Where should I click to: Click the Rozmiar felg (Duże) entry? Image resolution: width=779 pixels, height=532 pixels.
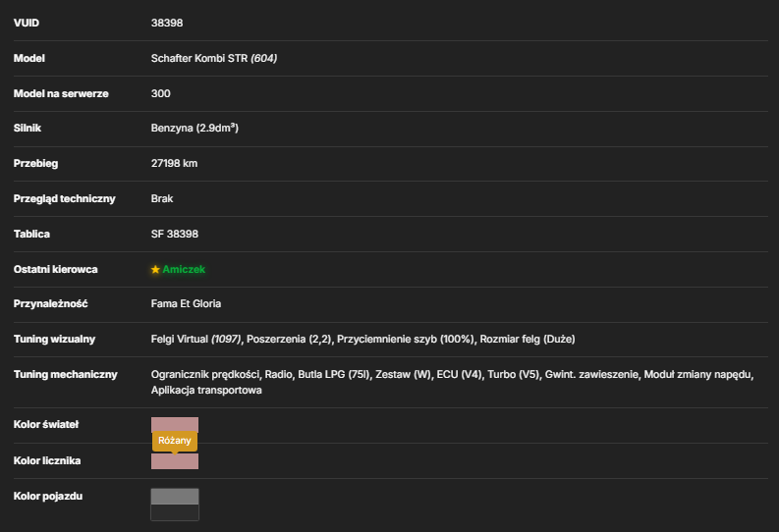tap(528, 339)
